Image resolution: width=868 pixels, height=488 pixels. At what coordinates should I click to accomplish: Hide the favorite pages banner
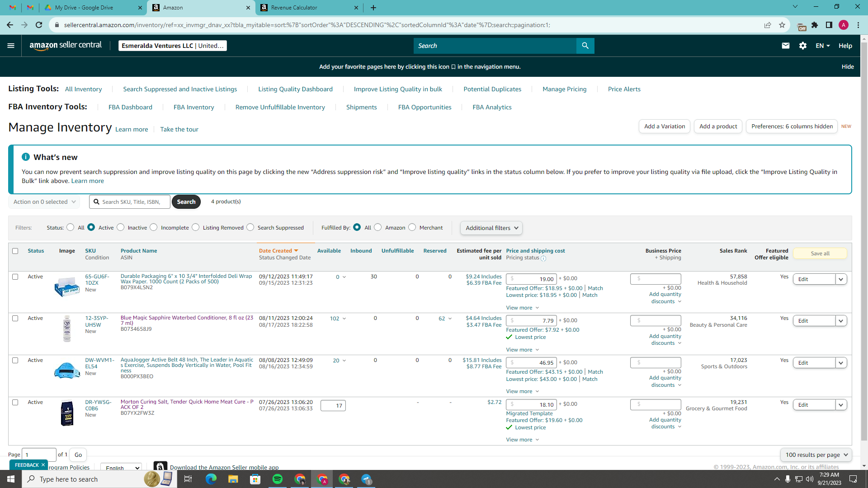(848, 67)
